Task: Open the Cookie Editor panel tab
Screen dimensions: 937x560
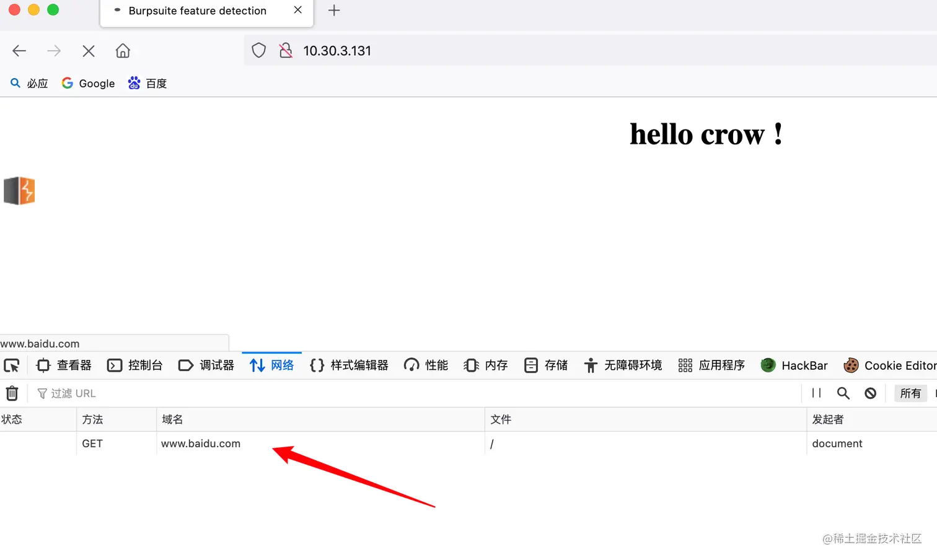Action: pyautogui.click(x=890, y=365)
